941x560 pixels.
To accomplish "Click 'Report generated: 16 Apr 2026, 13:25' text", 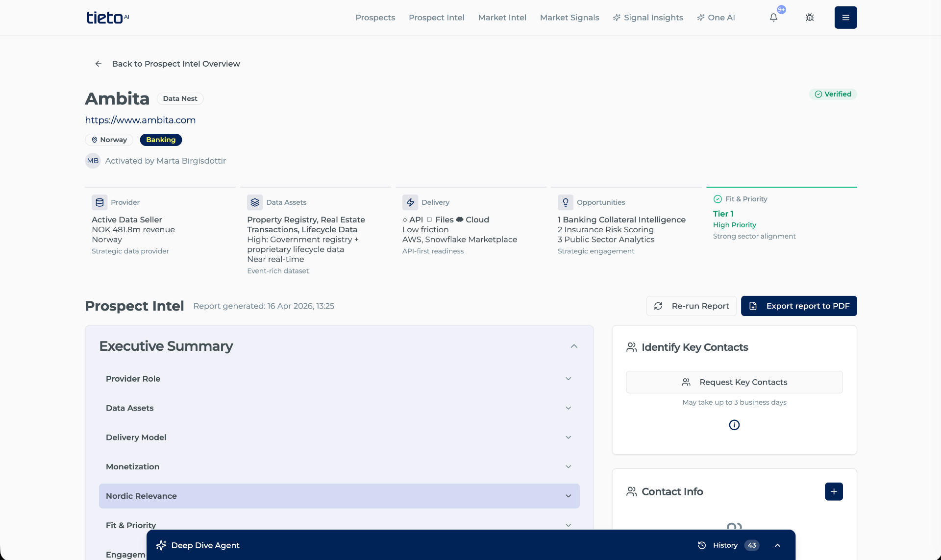I will 264,306.
